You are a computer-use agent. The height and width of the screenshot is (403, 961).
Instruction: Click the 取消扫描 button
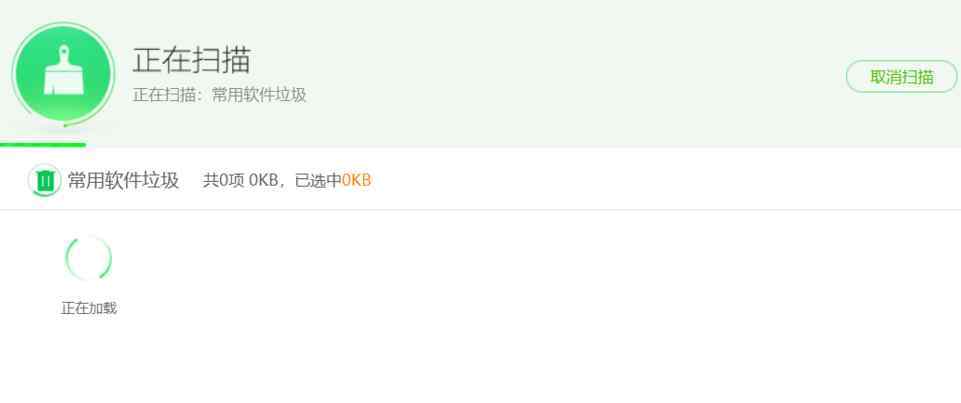(x=901, y=77)
